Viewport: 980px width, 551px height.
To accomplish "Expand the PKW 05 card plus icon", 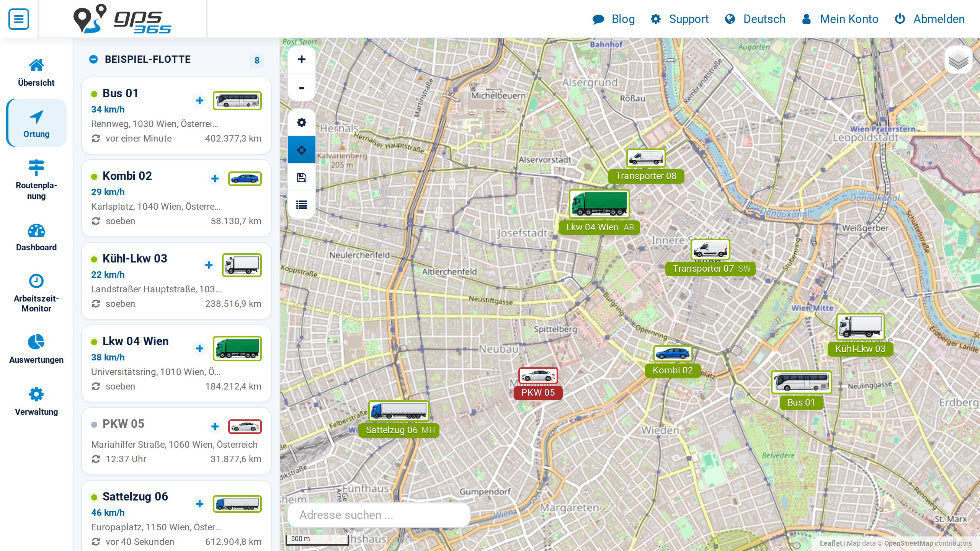I will (215, 427).
